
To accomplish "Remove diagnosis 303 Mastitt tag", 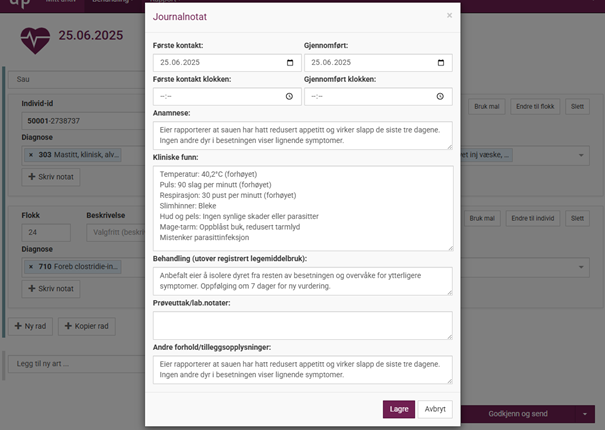I will [31, 156].
